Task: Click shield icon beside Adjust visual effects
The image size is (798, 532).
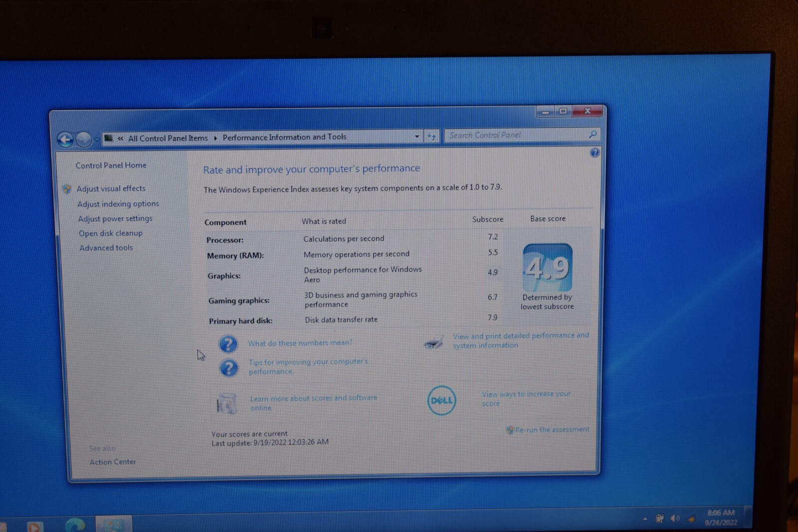Action: (67, 189)
